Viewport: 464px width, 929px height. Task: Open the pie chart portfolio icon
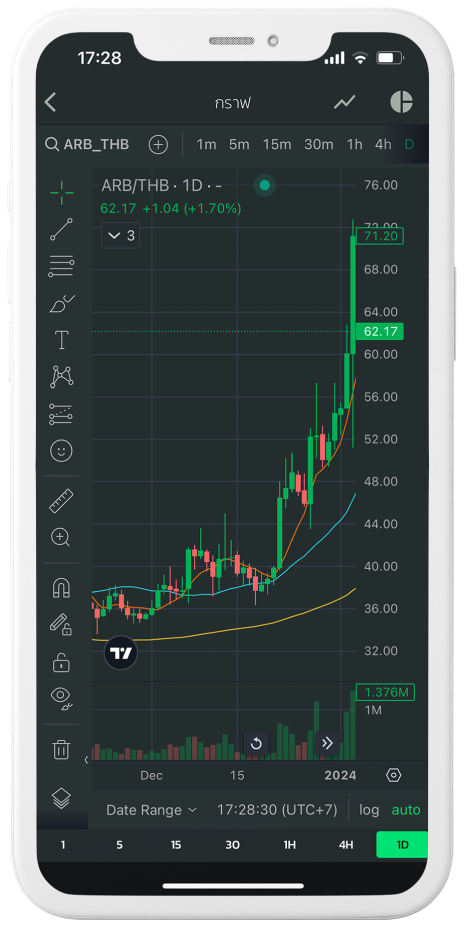click(x=401, y=102)
